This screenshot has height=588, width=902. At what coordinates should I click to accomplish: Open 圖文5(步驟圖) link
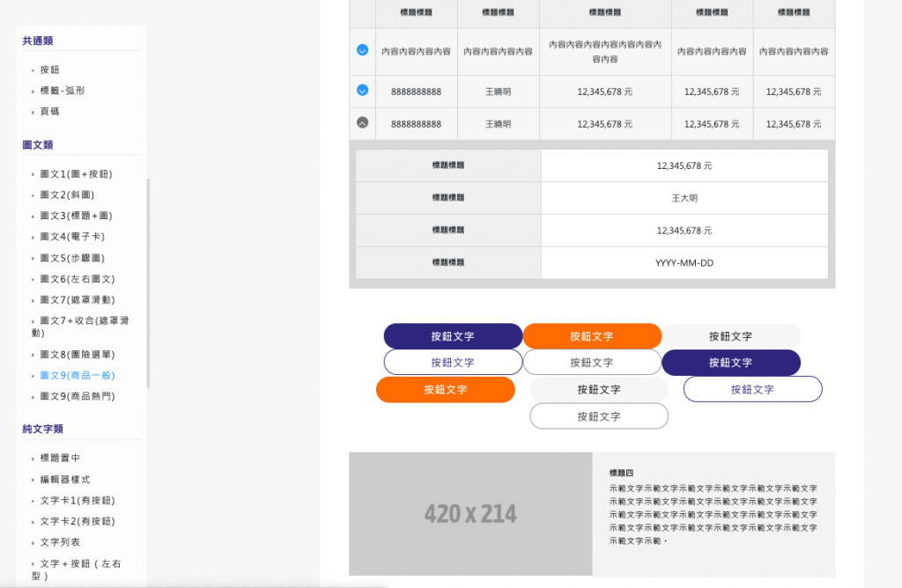[x=72, y=258]
